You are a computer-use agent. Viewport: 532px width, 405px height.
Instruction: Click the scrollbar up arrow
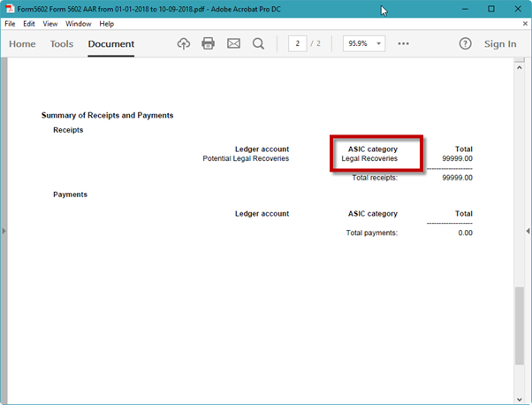coord(519,65)
